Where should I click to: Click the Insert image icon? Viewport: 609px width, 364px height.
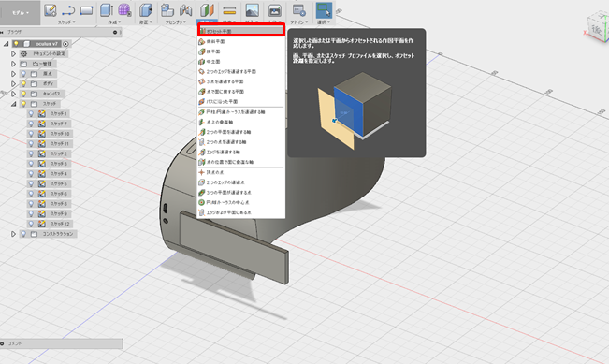click(252, 10)
